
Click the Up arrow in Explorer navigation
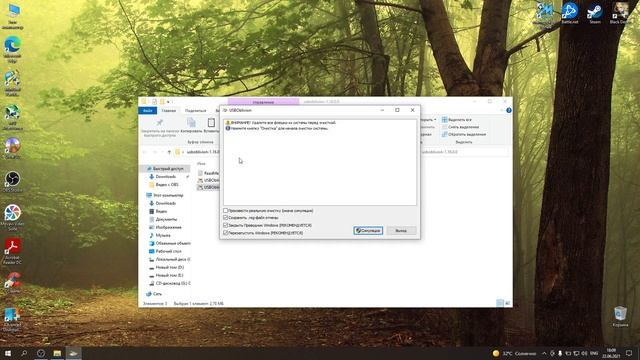click(x=169, y=152)
